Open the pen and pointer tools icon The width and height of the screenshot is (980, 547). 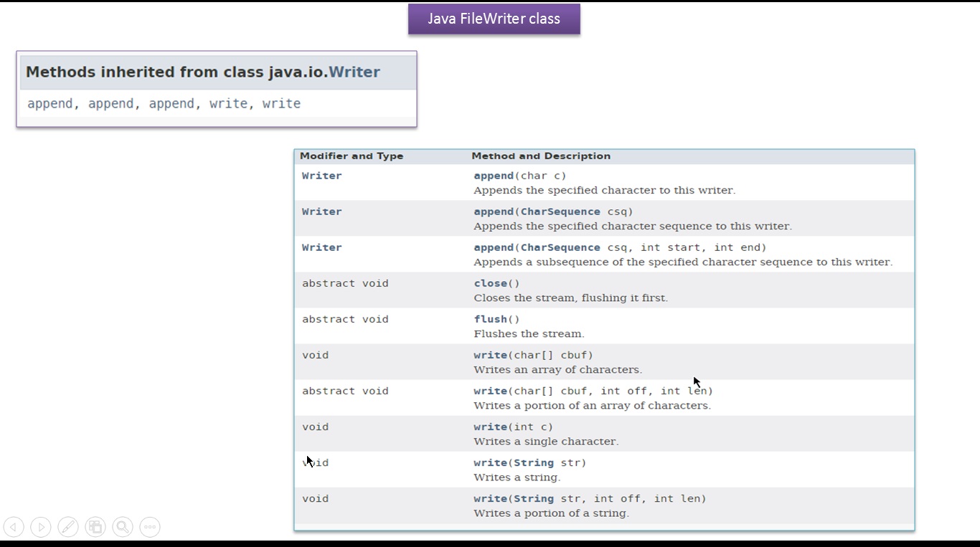point(68,527)
